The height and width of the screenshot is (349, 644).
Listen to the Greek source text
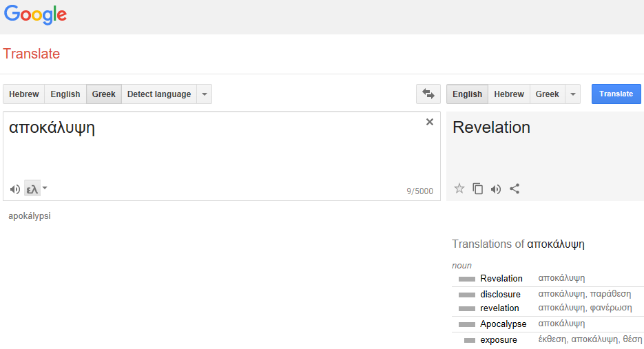point(14,189)
